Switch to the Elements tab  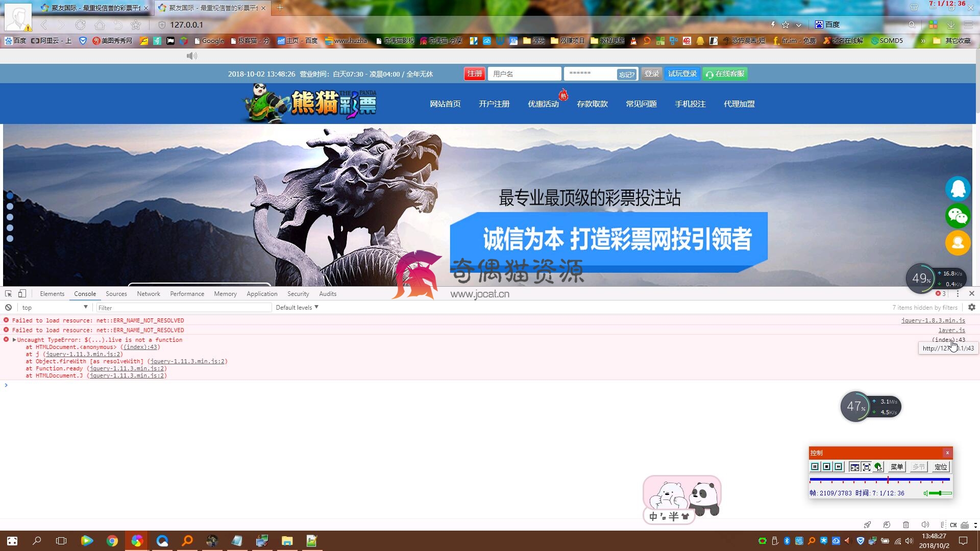[52, 294]
